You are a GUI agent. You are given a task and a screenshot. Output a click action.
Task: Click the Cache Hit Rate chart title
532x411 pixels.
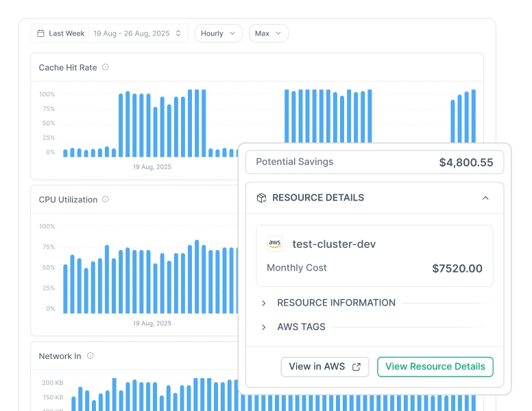coord(68,68)
